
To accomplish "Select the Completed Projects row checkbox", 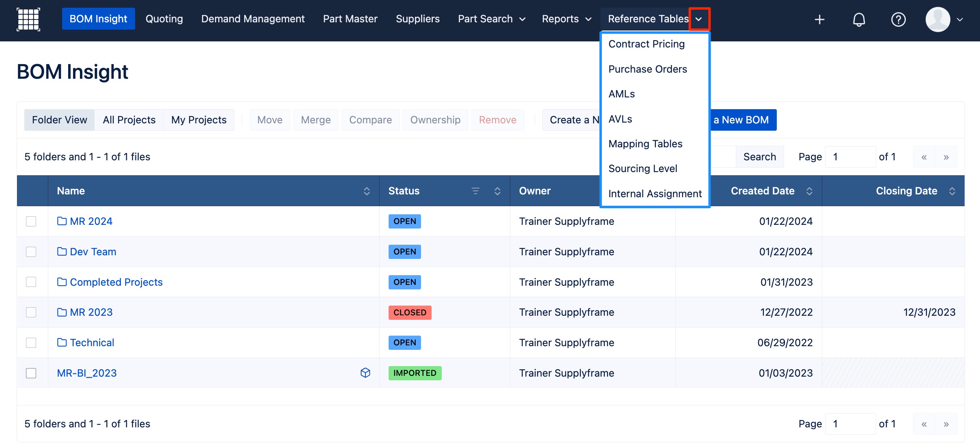I will point(31,282).
